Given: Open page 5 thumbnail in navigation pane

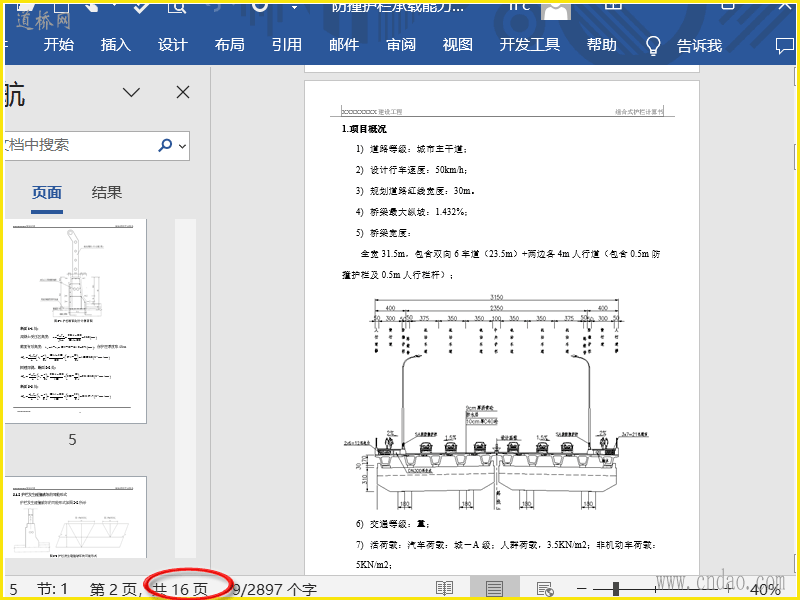Looking at the screenshot, I should 76,321.
